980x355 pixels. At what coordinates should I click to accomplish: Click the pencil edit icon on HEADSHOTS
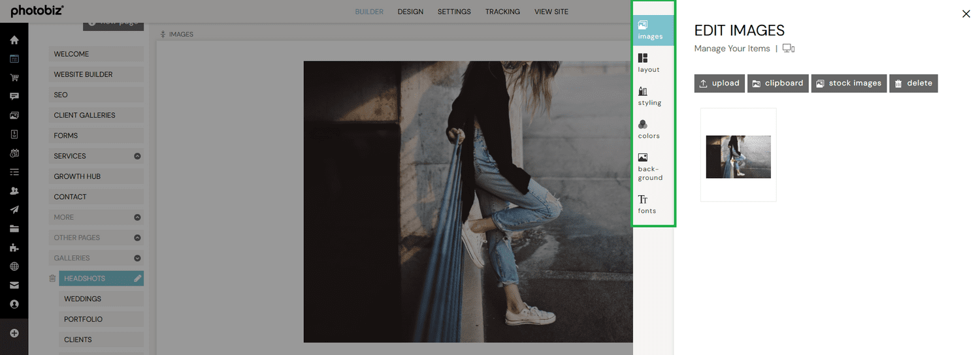[x=137, y=279]
